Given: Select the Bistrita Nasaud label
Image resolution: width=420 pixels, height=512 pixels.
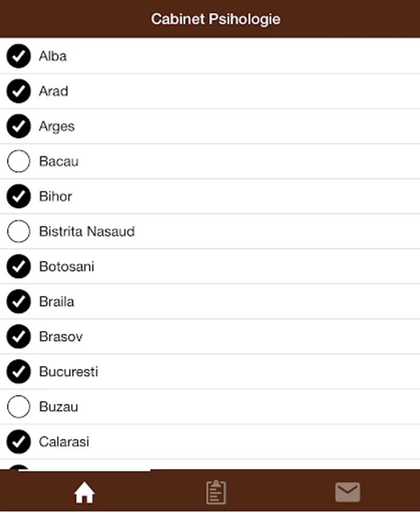Looking at the screenshot, I should click(87, 232).
